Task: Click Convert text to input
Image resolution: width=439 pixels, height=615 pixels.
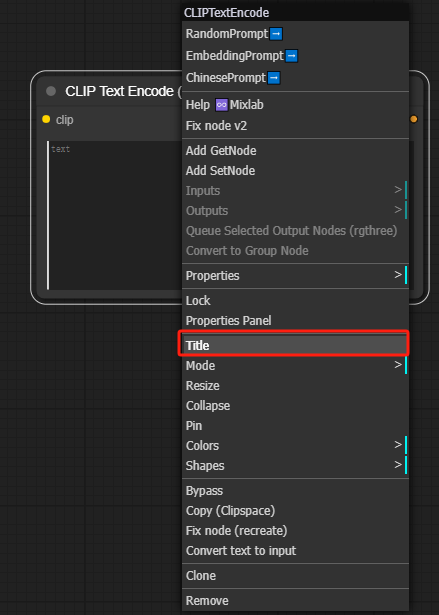Action: 295,551
